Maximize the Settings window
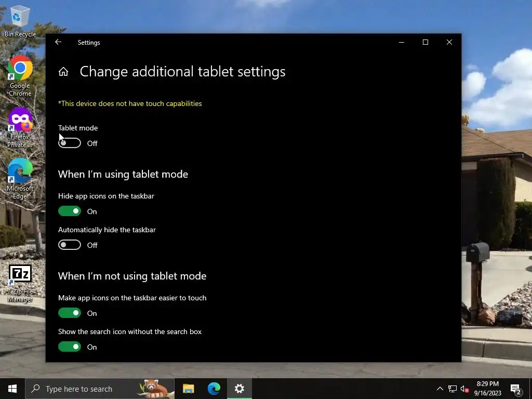 425,42
